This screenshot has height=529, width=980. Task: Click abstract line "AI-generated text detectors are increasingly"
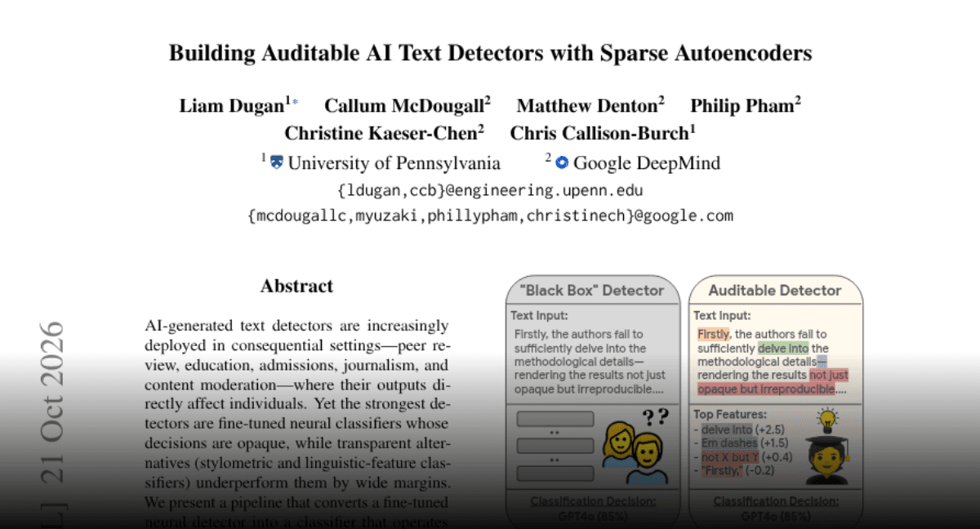coord(296,326)
